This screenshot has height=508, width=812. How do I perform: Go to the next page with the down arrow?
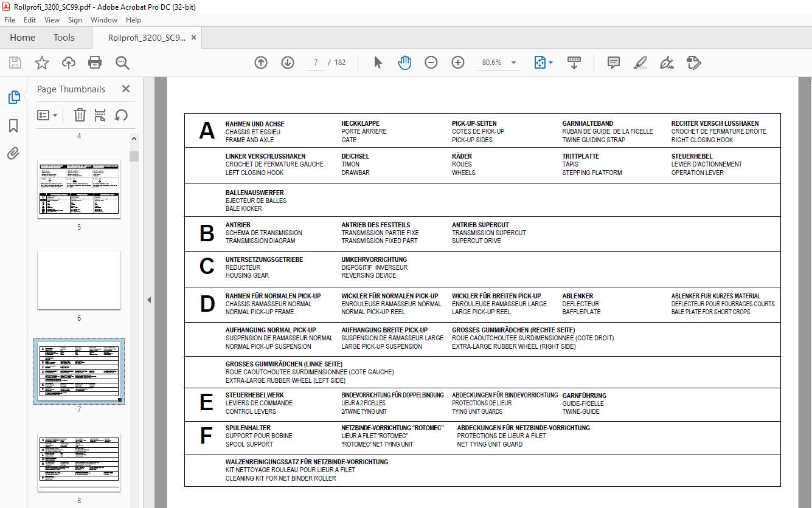[288, 63]
